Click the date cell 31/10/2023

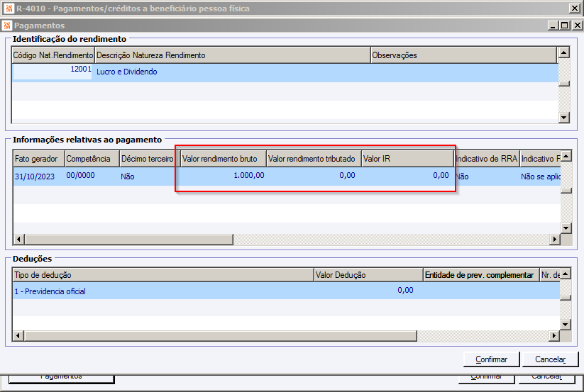pyautogui.click(x=39, y=177)
